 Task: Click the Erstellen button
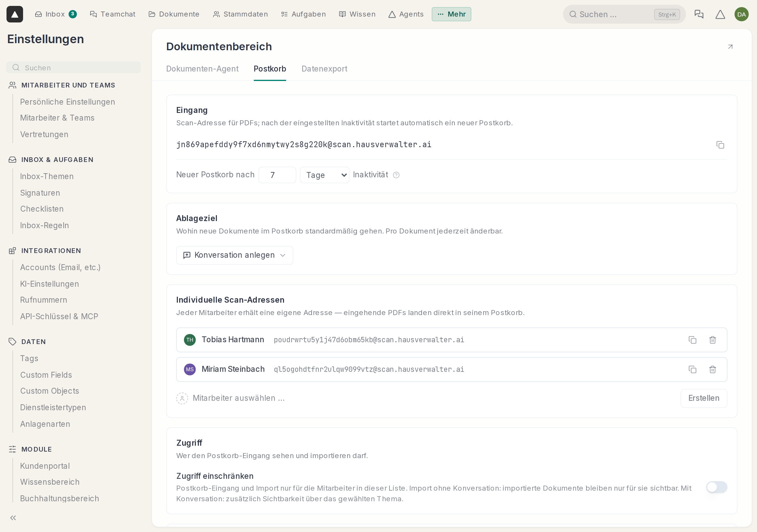click(703, 398)
